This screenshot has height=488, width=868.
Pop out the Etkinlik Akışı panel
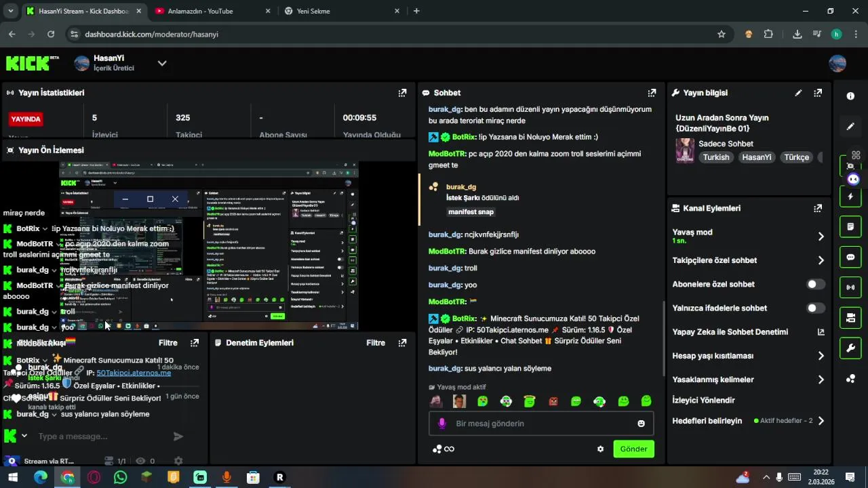(x=195, y=343)
